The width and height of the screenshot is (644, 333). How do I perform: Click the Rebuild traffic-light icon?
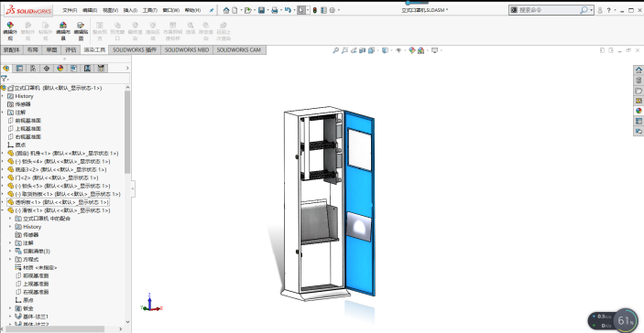point(315,10)
